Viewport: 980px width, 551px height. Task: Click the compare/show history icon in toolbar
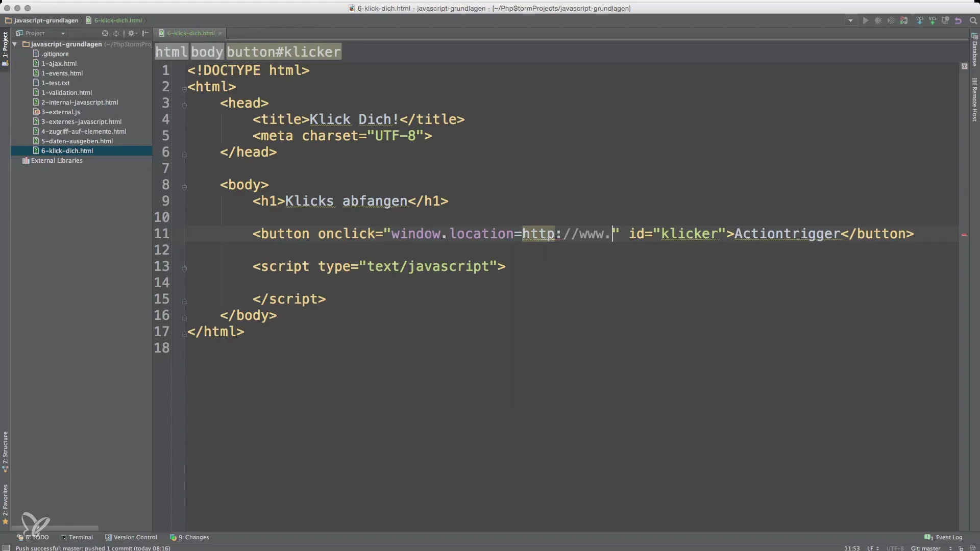[x=945, y=21]
